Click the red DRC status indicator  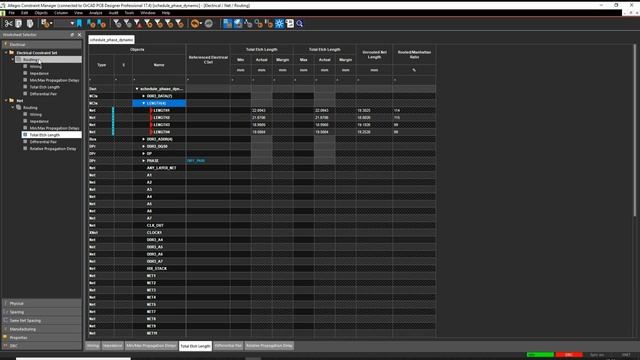click(569, 355)
